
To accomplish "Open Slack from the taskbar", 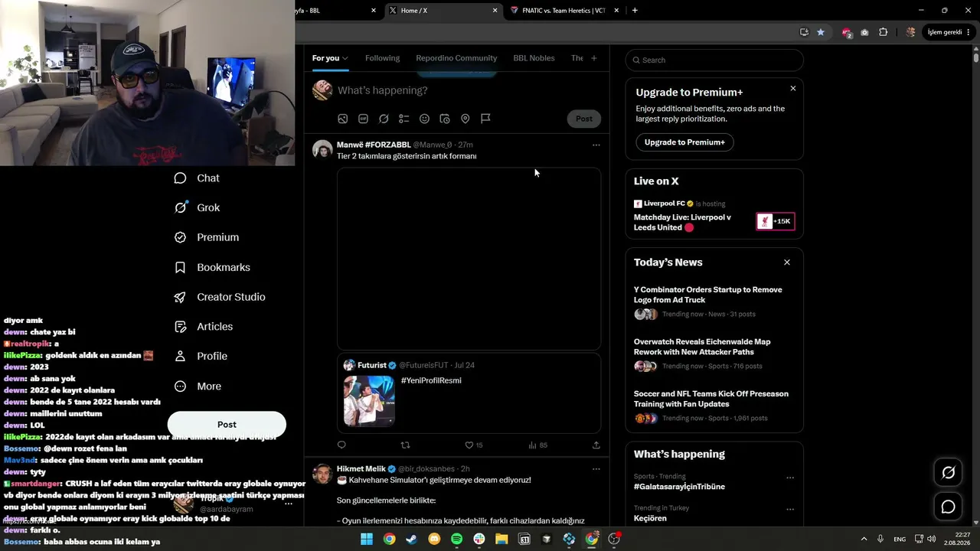I will click(x=479, y=539).
